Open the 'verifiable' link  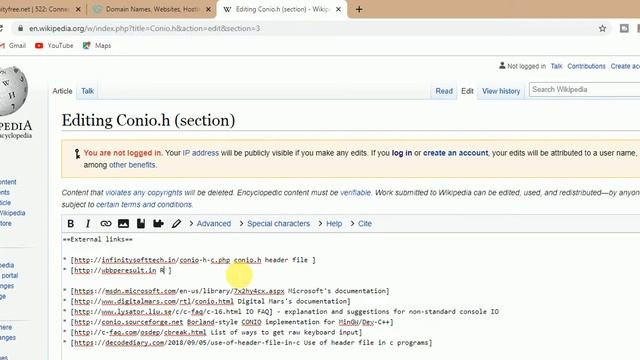click(355, 193)
